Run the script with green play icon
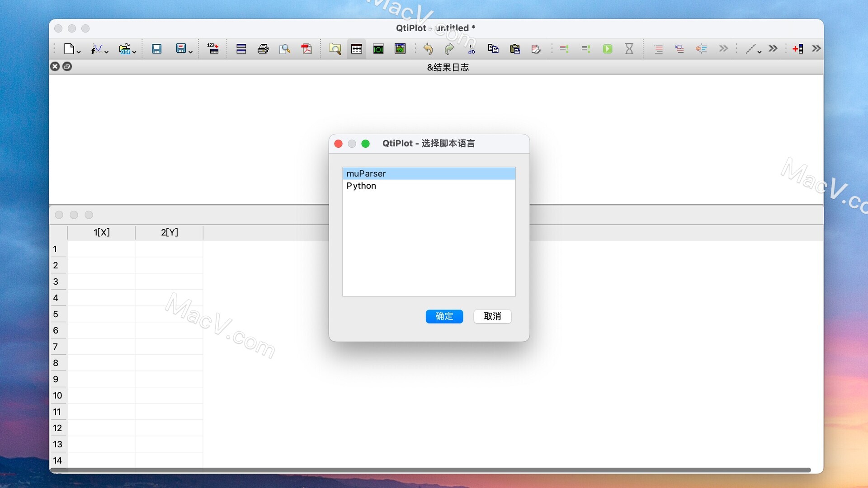The height and width of the screenshot is (488, 868). 607,49
